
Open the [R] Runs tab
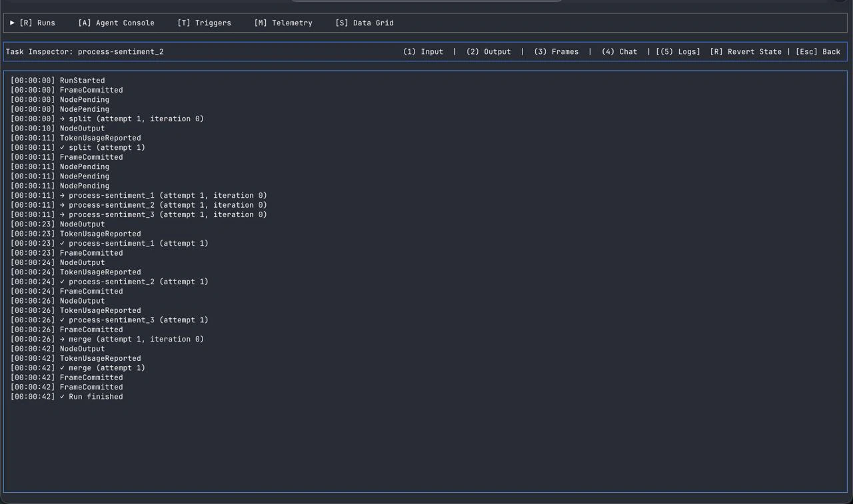(x=37, y=23)
